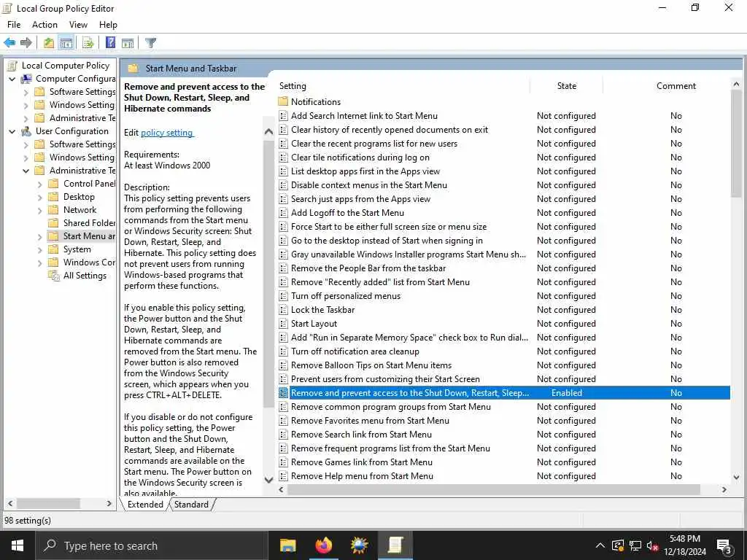This screenshot has height=560, width=747.
Task: Open the Help menu
Action: [x=108, y=25]
